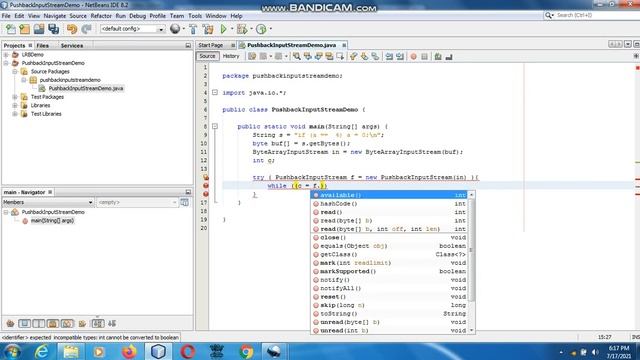Switch to the Files tab
Viewport: 640px width, 360px height.
coord(42,46)
